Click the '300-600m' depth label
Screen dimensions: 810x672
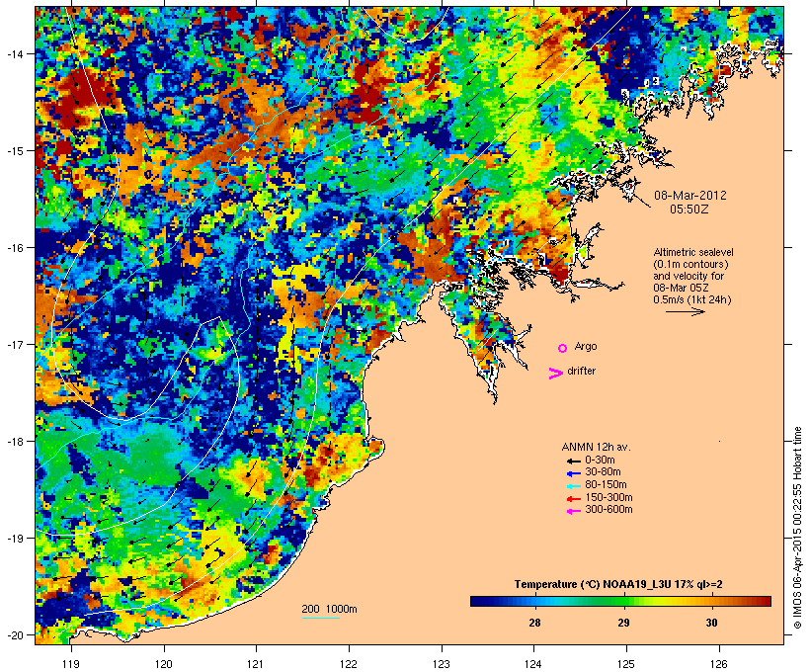[x=608, y=510]
